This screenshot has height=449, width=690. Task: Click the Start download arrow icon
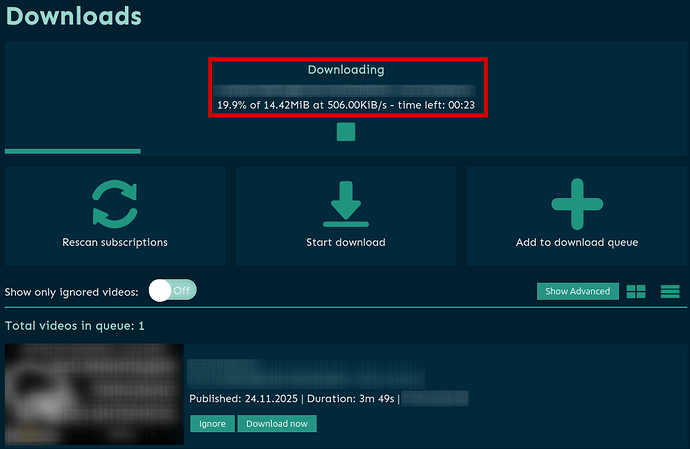pos(345,203)
